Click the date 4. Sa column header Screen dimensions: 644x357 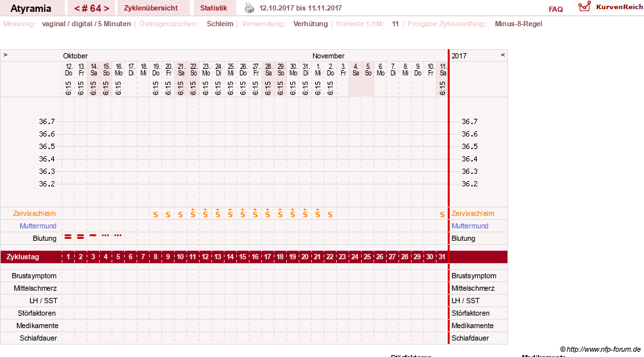tap(356, 70)
